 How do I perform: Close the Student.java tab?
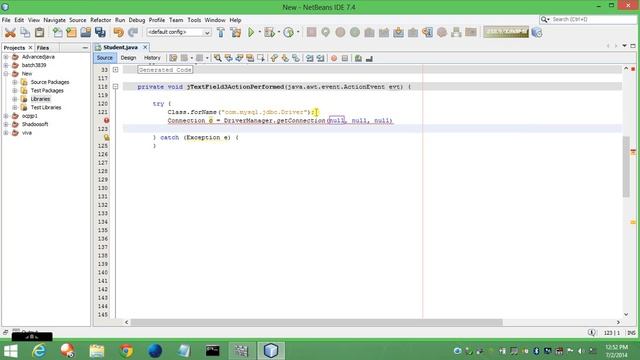[145, 47]
